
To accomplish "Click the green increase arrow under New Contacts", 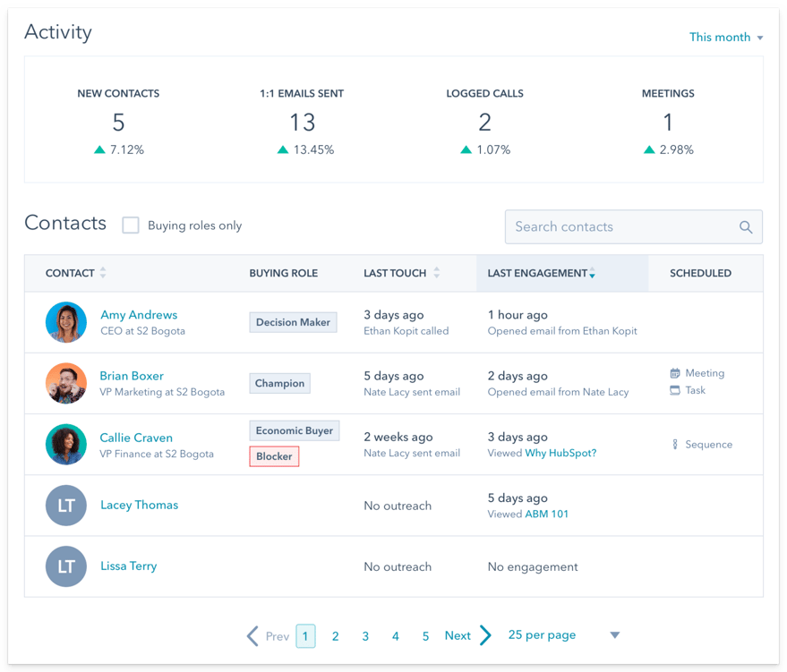I will pos(99,149).
